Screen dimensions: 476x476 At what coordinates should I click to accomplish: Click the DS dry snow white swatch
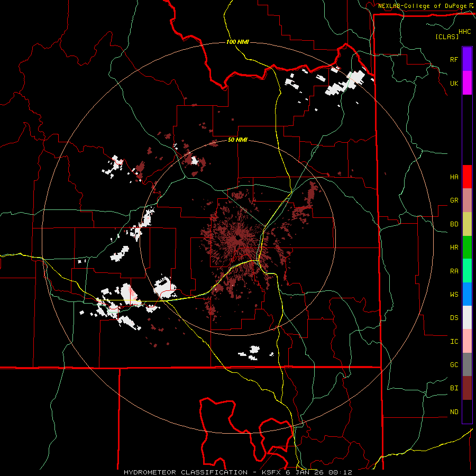pos(467,317)
